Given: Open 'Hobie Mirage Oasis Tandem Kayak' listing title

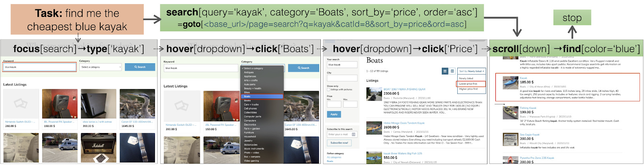Looking at the screenshot, I should click(404, 123).
